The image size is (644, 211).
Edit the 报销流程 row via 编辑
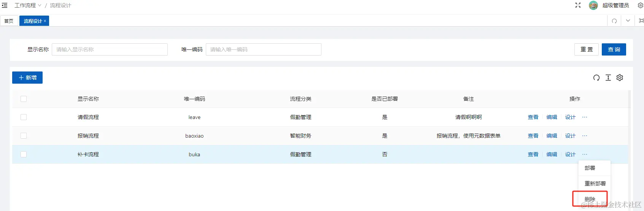coord(552,136)
